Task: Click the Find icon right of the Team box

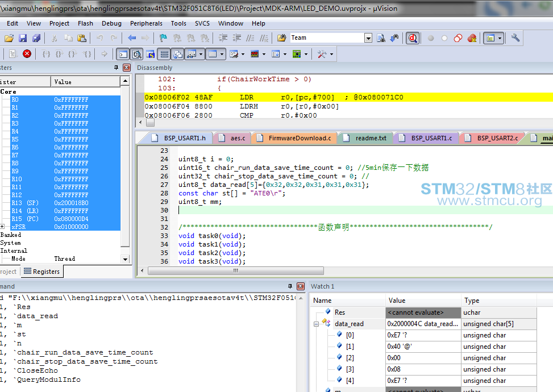Action: pyautogui.click(x=381, y=38)
